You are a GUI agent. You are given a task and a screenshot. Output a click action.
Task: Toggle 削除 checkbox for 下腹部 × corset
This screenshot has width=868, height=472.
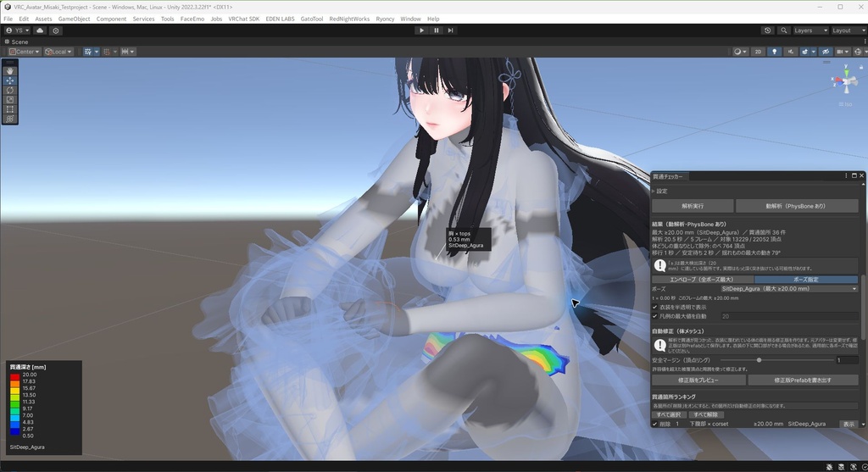pyautogui.click(x=655, y=424)
